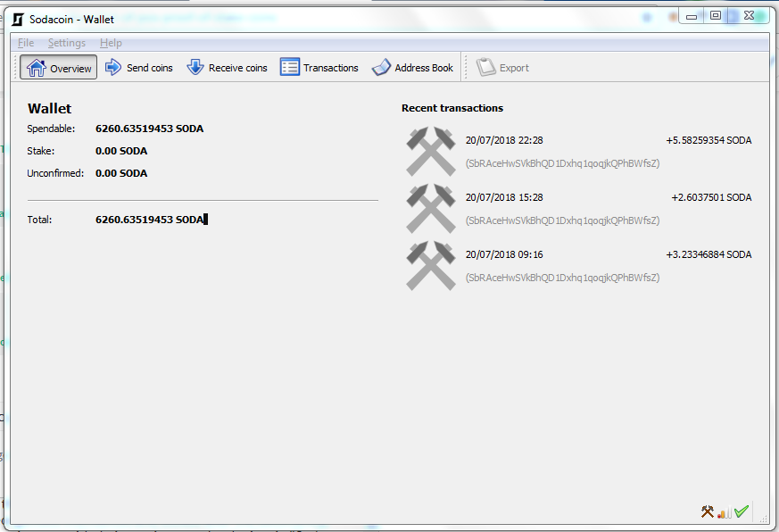Screen dimensions: 779x532
Task: Maximize the Sodacoin wallet window
Action: coord(715,16)
